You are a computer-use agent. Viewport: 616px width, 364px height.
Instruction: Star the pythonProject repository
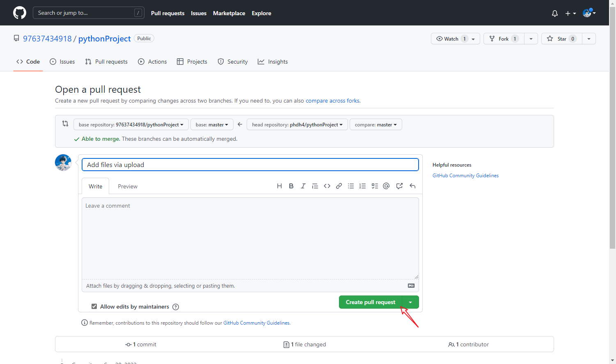pyautogui.click(x=562, y=39)
